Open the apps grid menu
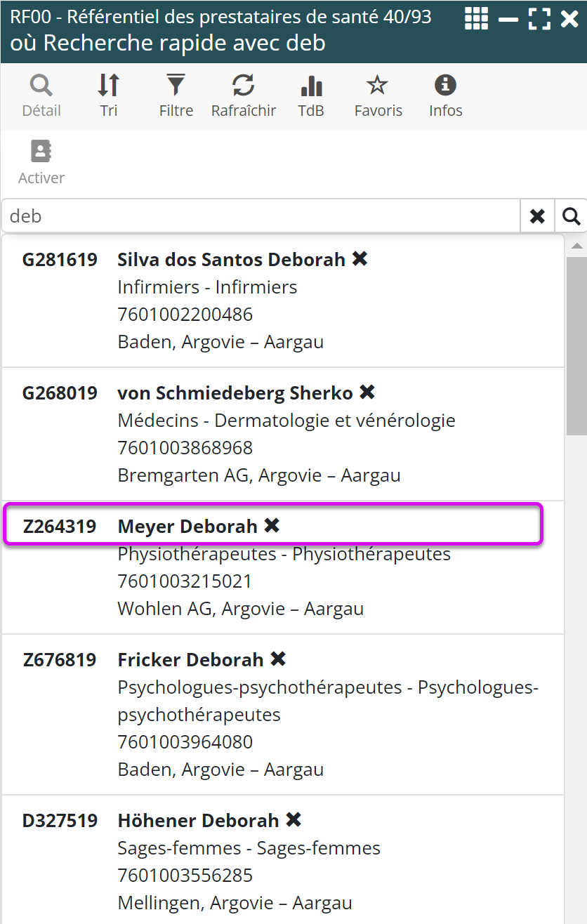This screenshot has height=924, width=587. tap(476, 19)
